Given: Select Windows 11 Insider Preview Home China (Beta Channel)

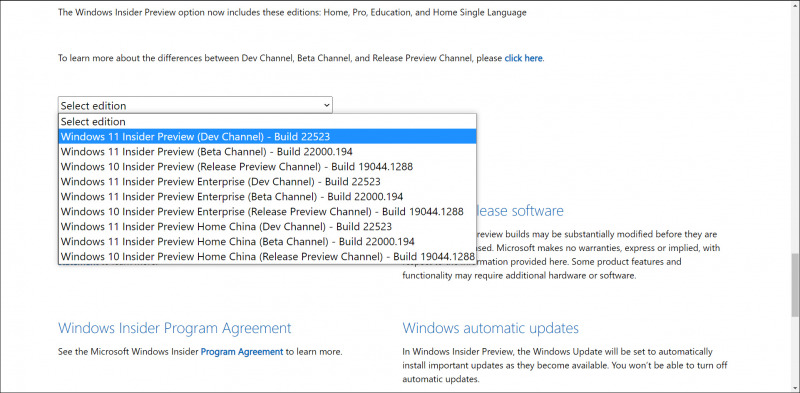Looking at the screenshot, I should click(267, 241).
